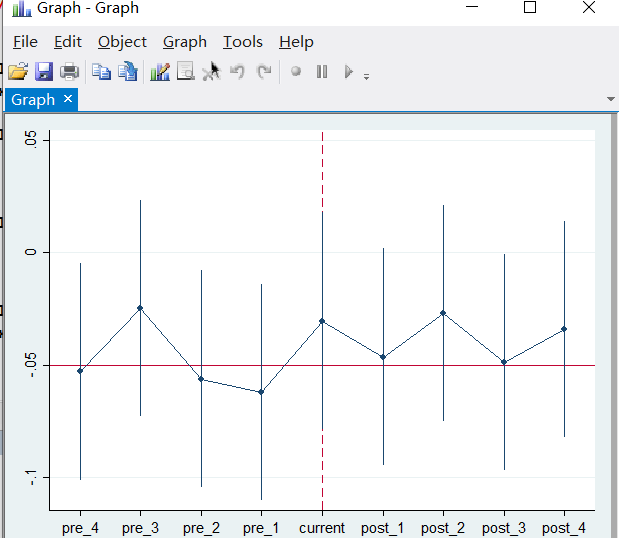Open the Help menu
Viewport: 619px width, 538px height.
point(296,42)
